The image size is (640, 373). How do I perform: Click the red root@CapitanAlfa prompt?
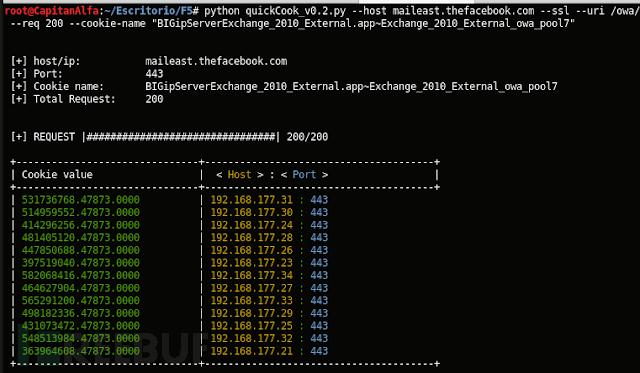click(x=52, y=10)
